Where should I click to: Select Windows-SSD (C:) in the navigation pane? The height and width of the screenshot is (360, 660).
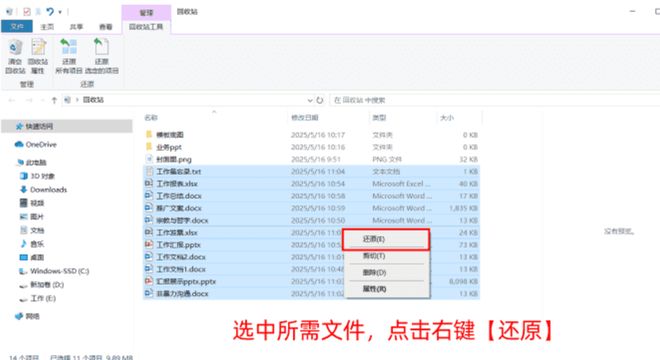(60, 271)
